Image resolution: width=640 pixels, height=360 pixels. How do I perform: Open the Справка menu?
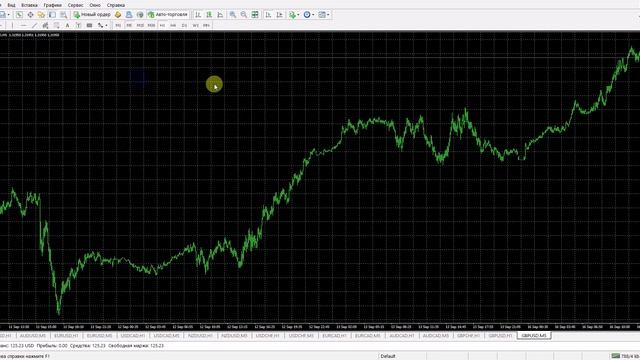116,5
